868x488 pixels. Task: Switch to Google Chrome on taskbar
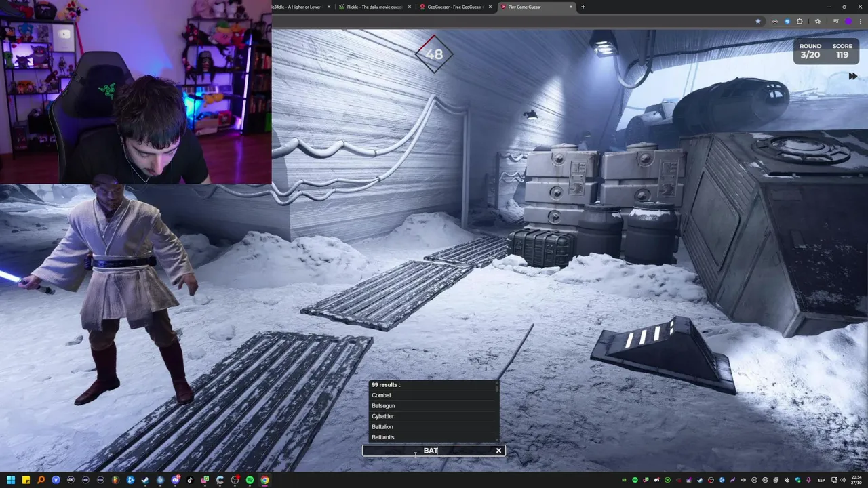pyautogui.click(x=264, y=480)
